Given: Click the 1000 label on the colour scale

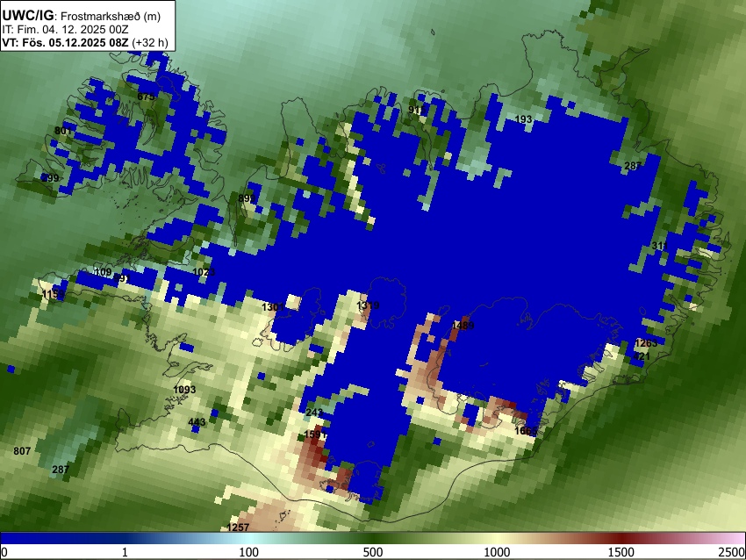Looking at the screenshot, I should point(497,552).
